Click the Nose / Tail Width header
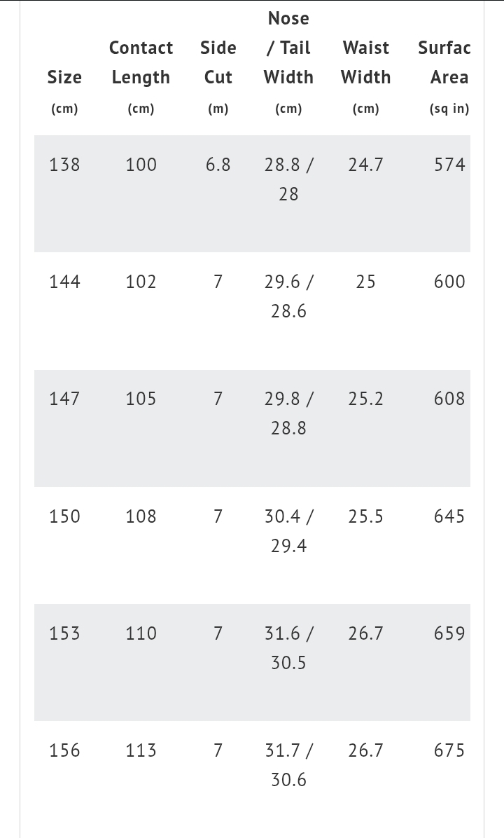 288,48
